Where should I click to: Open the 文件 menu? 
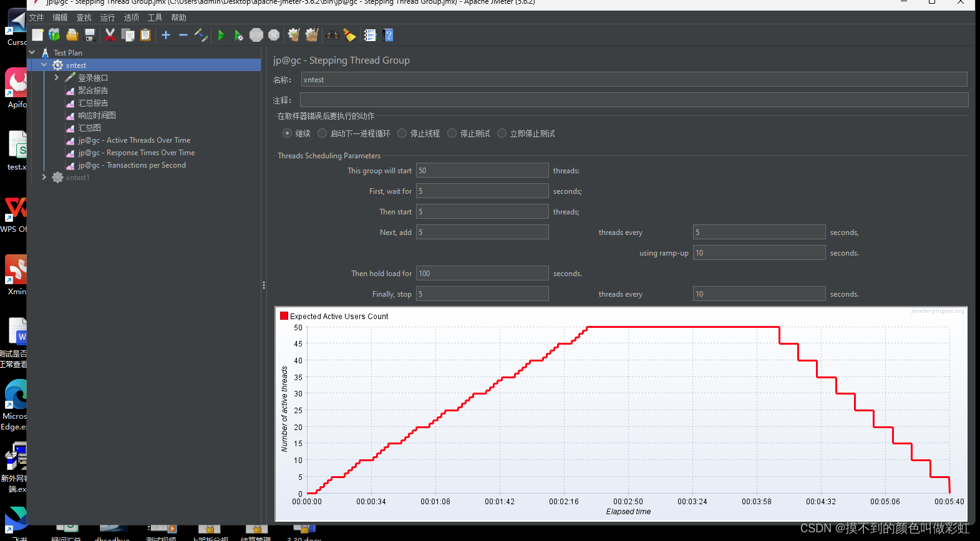coord(37,17)
